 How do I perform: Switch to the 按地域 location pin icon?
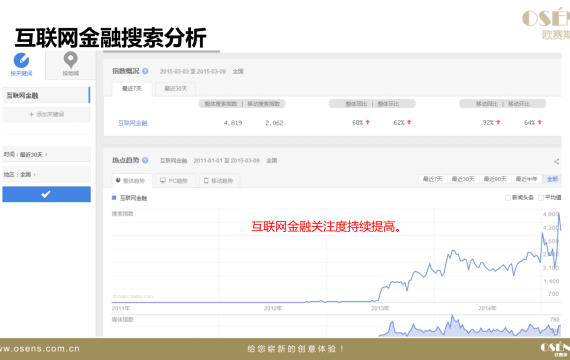[71, 60]
